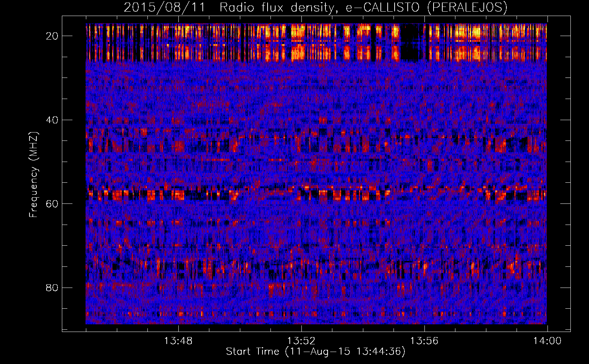The image size is (589, 364).
Task: Click the 20 frequency tick label
Action: tap(52, 36)
